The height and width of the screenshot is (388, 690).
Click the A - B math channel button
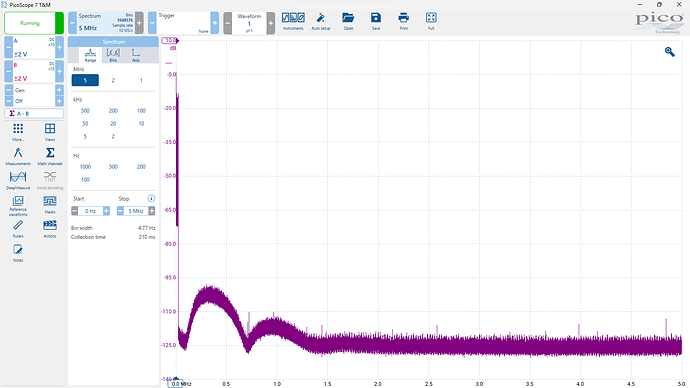pyautogui.click(x=34, y=113)
